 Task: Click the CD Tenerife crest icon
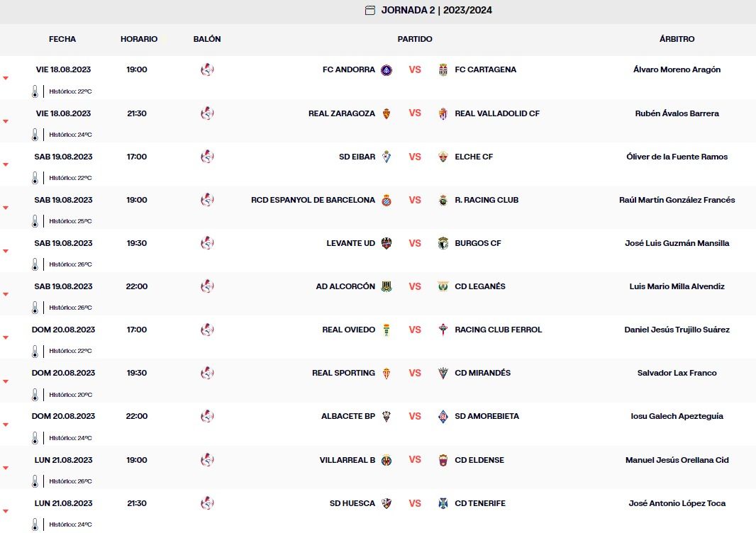coord(443,503)
